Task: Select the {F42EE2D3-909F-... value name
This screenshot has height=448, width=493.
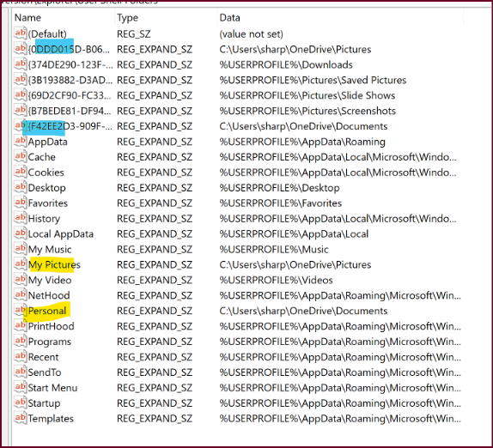Action: point(70,126)
